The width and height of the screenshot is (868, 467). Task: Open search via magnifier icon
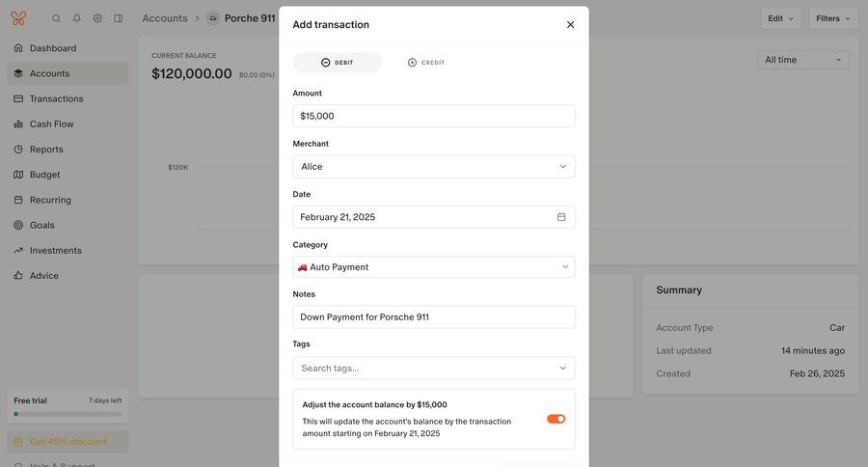pos(56,18)
